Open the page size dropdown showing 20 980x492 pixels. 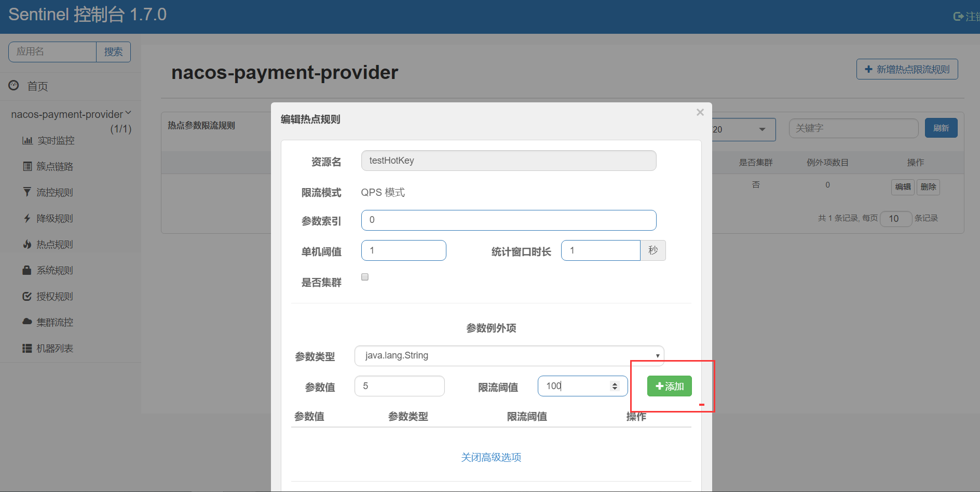pyautogui.click(x=742, y=129)
